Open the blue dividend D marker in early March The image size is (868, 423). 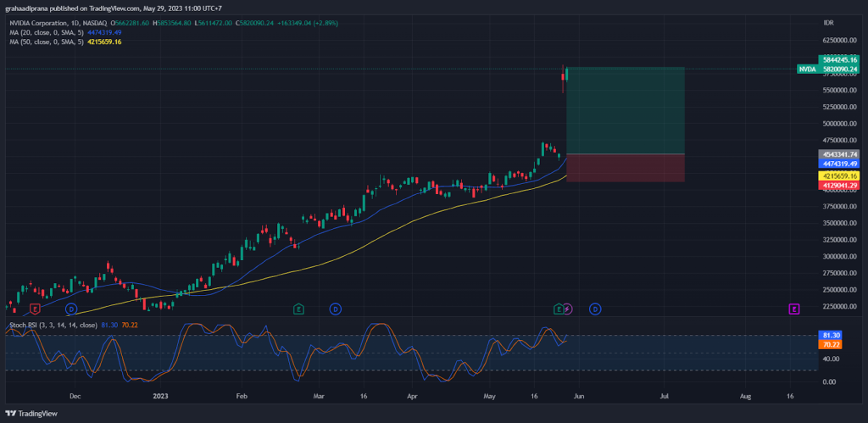coord(335,309)
